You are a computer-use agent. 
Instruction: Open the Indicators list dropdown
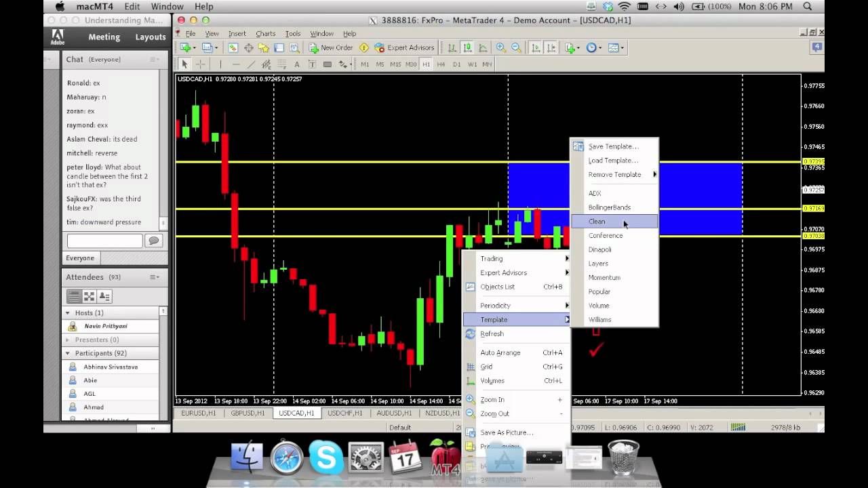573,47
